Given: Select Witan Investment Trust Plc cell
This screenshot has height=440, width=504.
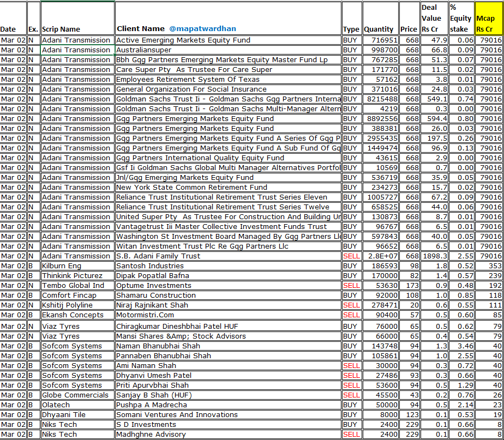Looking at the screenshot, I should (x=228, y=246).
